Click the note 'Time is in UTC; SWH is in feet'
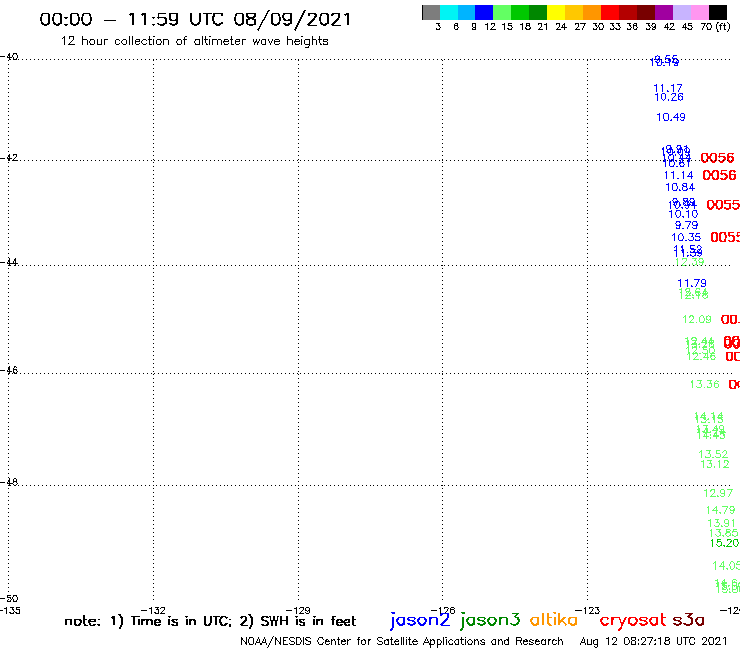 pyautogui.click(x=210, y=621)
